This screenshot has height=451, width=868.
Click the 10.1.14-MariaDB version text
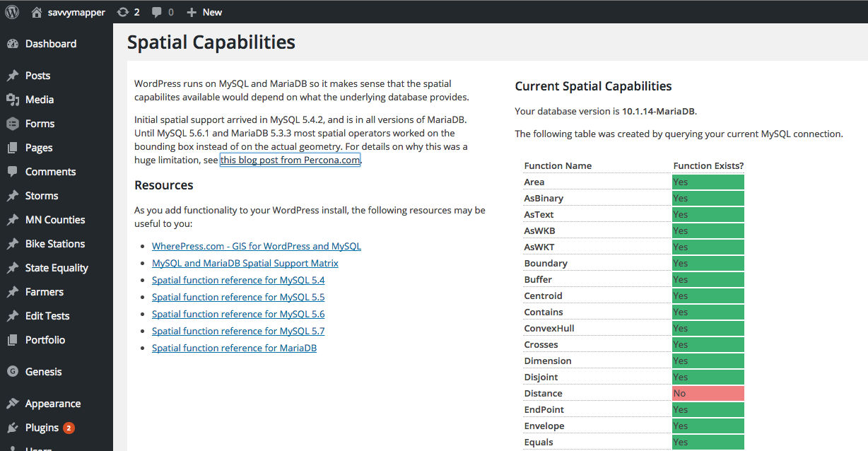659,111
